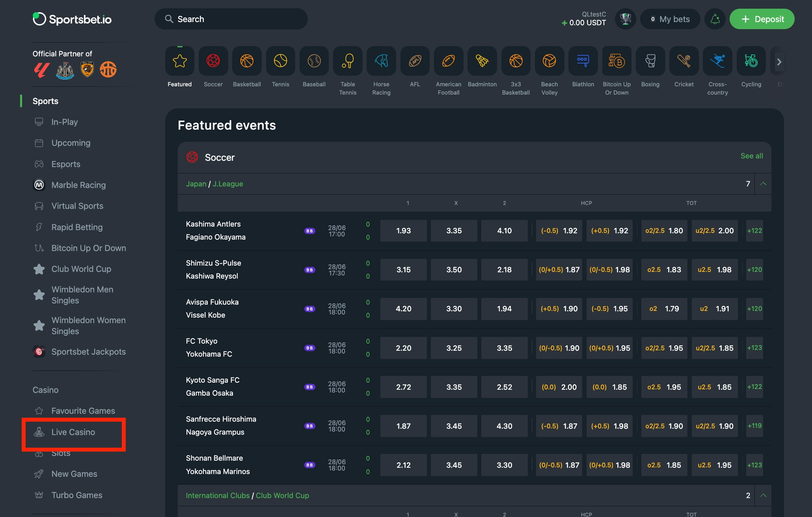This screenshot has width=812, height=517.
Task: Open Club World Cup in the sidebar
Action: 81,269
